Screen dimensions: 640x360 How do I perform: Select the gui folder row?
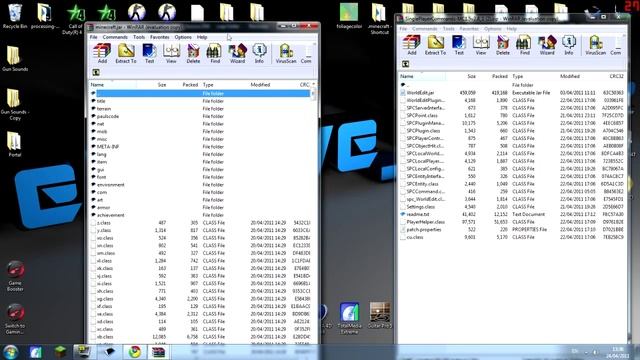[x=200, y=169]
